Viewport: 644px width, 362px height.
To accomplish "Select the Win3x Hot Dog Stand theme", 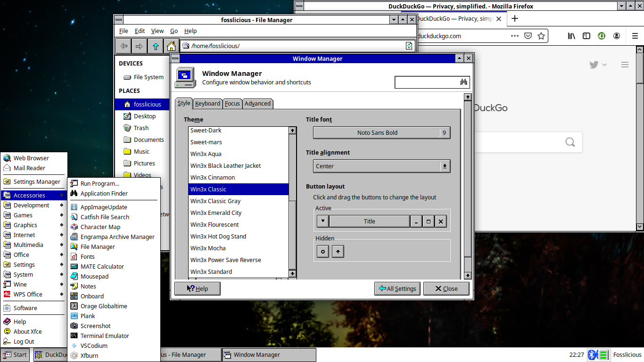I will (218, 237).
